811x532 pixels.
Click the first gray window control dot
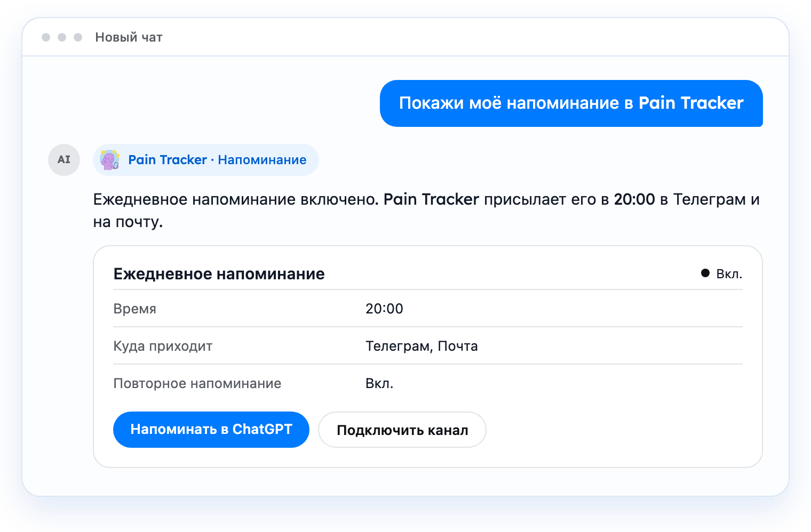(46, 37)
